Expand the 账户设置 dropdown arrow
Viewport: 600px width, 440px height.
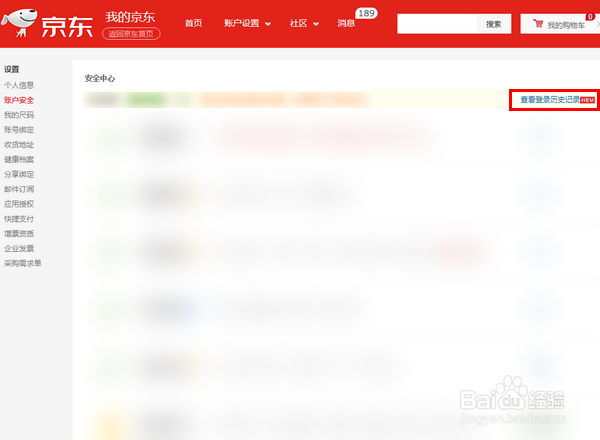(x=268, y=24)
